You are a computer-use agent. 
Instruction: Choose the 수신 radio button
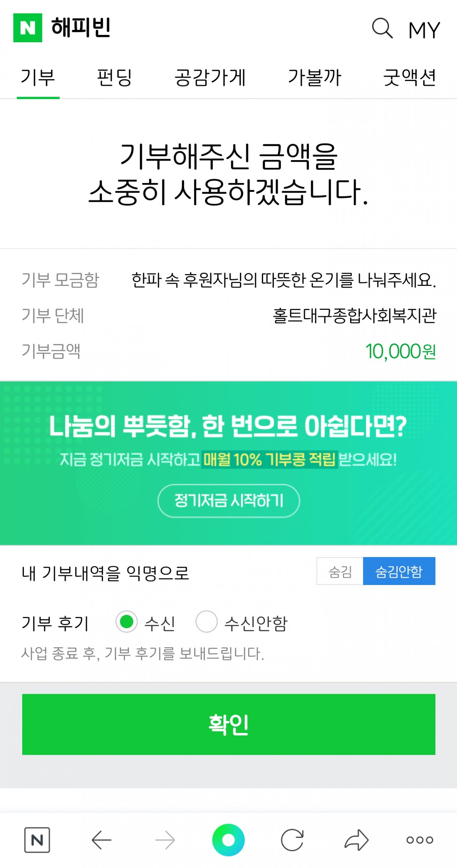127,621
